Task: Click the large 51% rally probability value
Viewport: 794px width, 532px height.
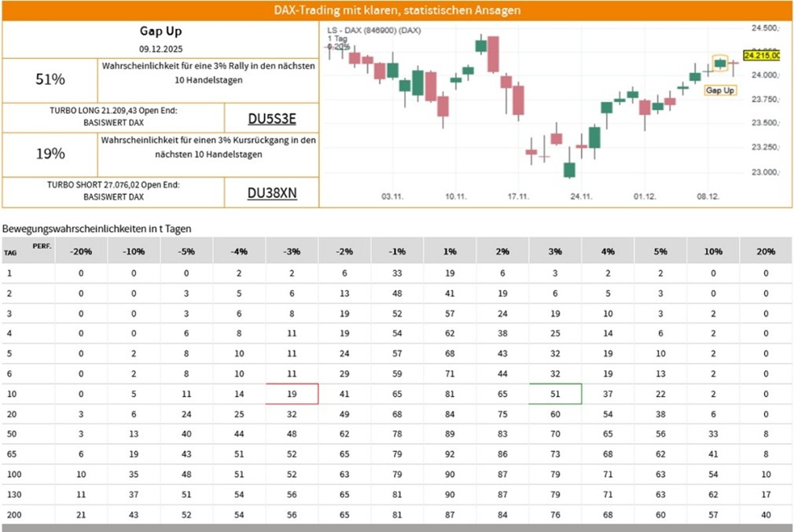Action: click(51, 79)
